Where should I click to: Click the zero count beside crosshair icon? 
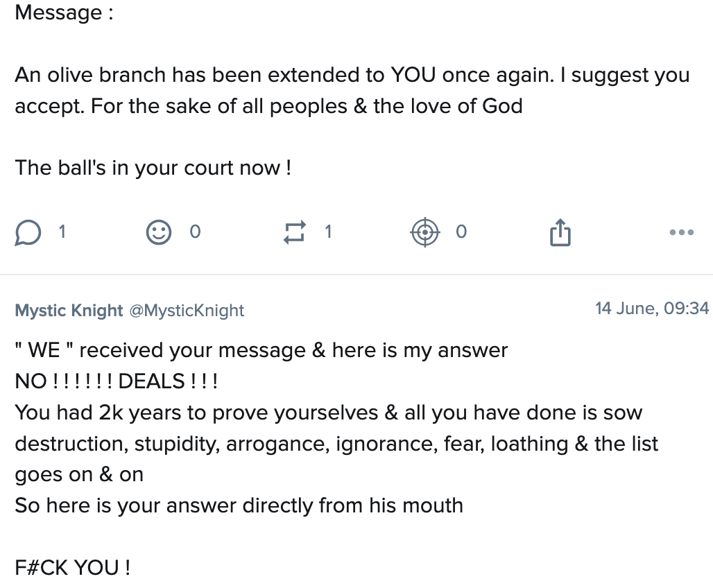pyautogui.click(x=461, y=232)
